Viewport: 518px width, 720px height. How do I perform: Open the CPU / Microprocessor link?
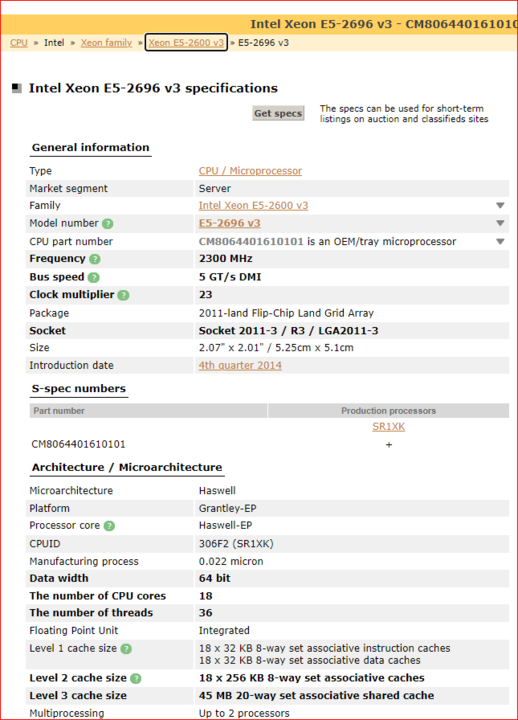pos(250,171)
